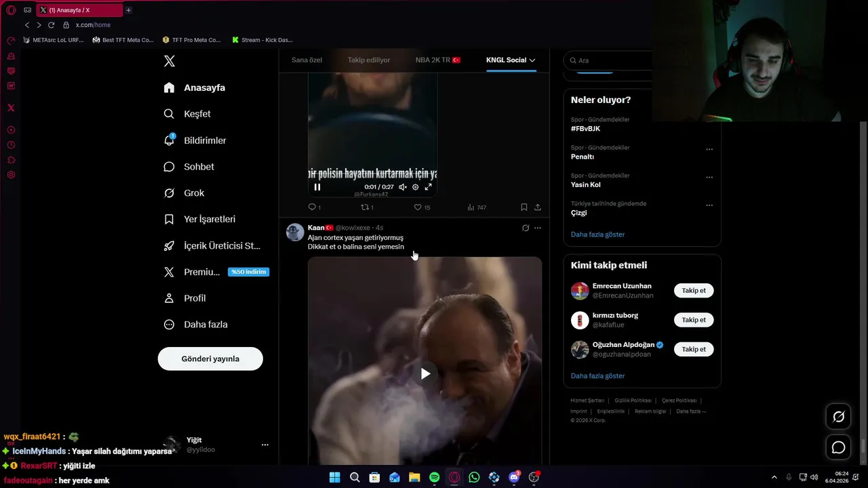Open the Opera GX menu logo
868x488 pixels.
tap(11, 10)
